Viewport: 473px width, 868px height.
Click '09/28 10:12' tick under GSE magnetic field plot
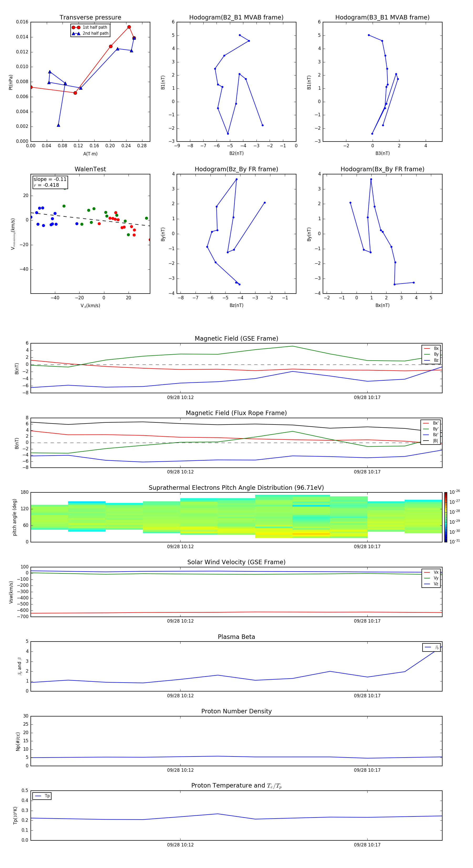point(181,398)
